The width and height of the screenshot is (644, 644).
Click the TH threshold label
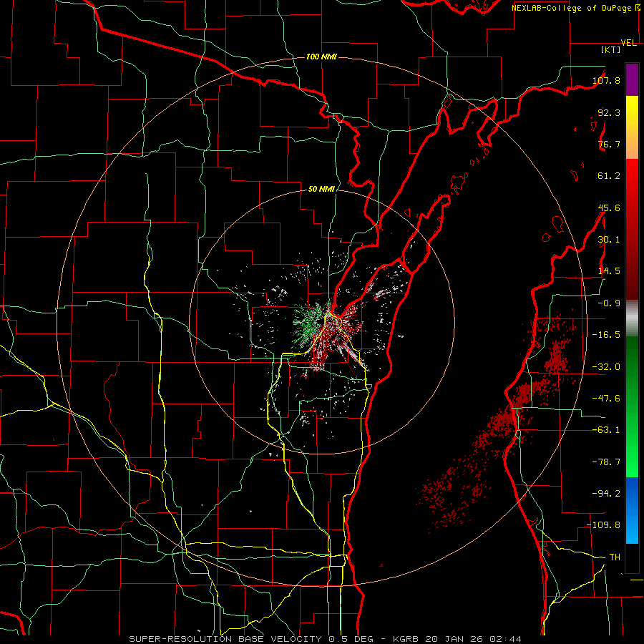click(x=615, y=557)
